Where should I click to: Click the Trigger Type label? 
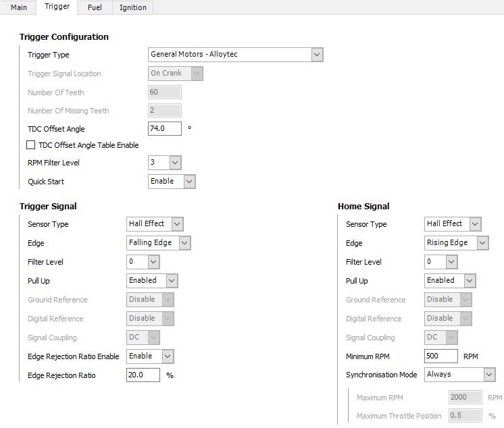[48, 55]
